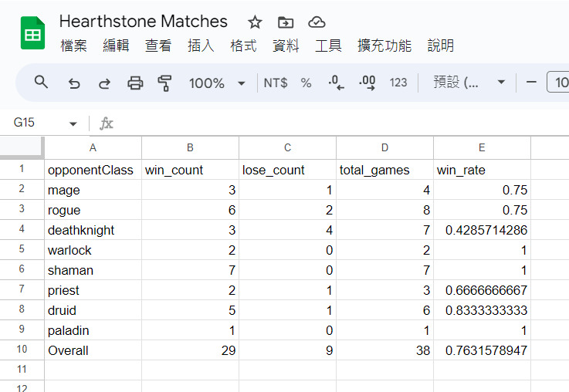Click the lose_count header cell
This screenshot has width=569, height=392.
pyautogui.click(x=287, y=169)
